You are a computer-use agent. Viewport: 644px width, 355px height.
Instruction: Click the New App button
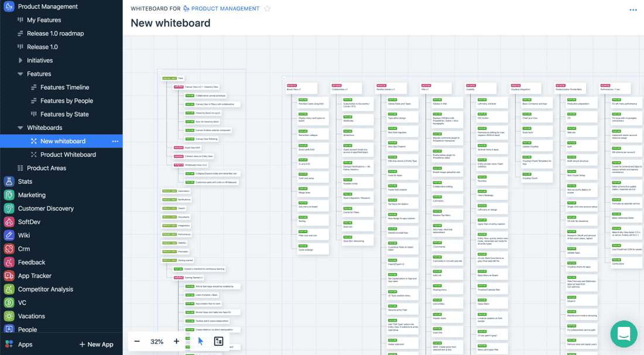pos(96,344)
